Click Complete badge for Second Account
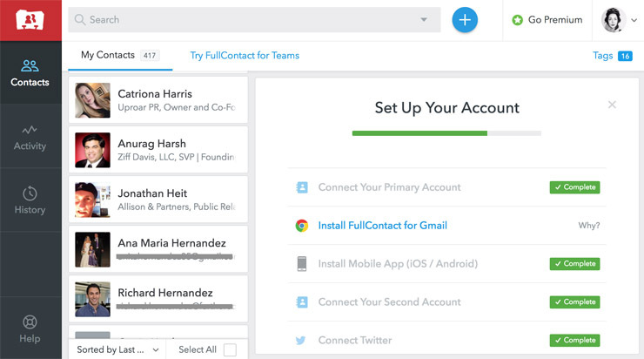 tap(574, 301)
